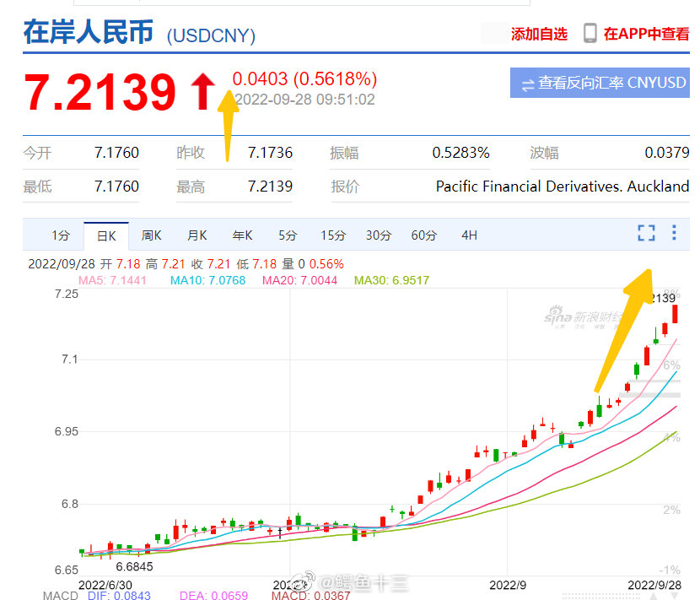Click the phone icon beside 在APP中查看
Screen dimensions: 700x600
[590, 33]
